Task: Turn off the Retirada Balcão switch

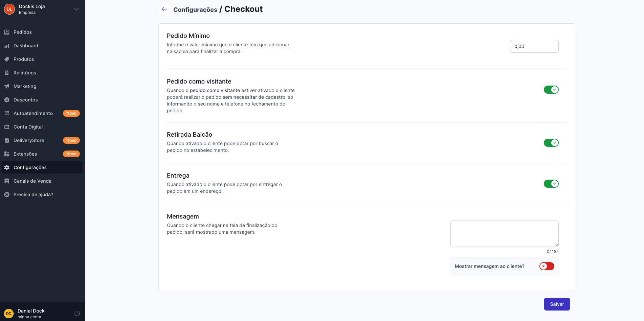Action: click(x=551, y=143)
